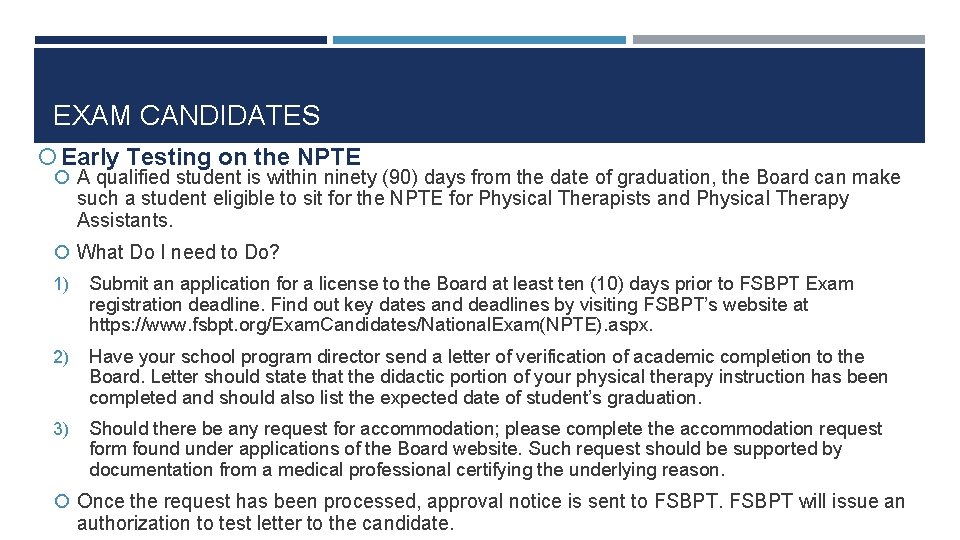The width and height of the screenshot is (960, 540).
Task: Click the word "Assistants." ending the first paragraph
Action: tap(125, 220)
